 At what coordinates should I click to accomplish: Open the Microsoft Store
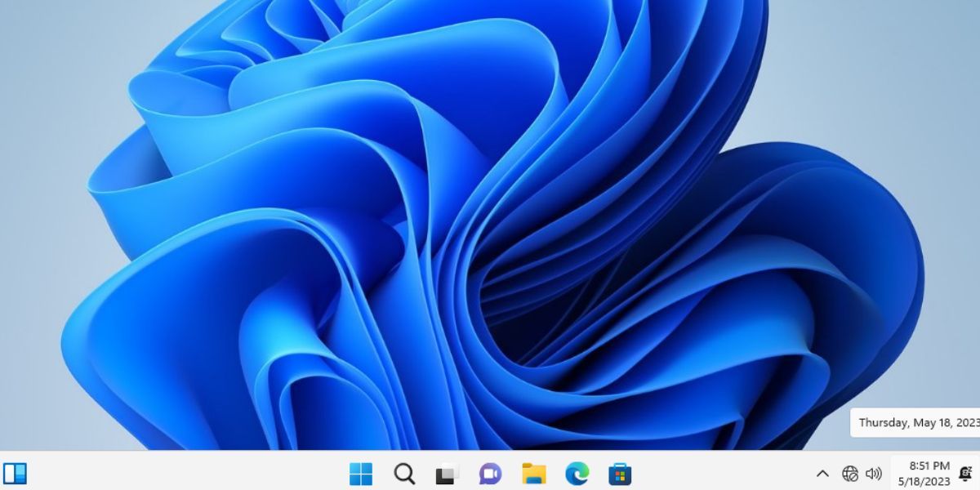[622, 474]
